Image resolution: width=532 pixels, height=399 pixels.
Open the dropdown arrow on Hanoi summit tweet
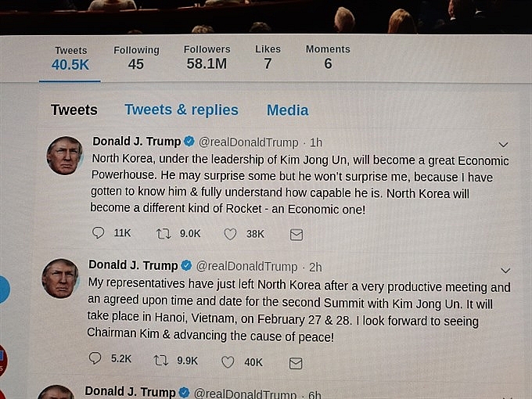coord(505,270)
